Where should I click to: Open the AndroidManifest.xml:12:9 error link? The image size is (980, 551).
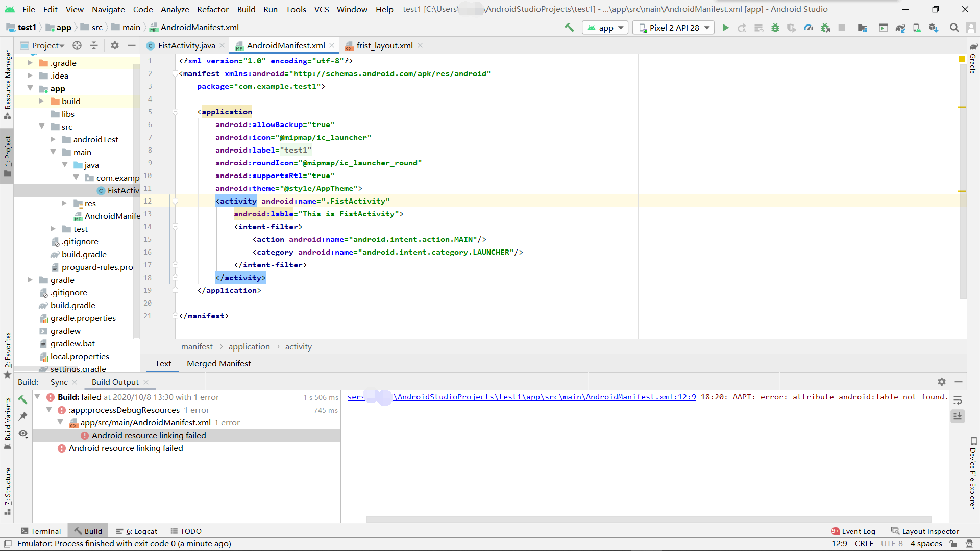pyautogui.click(x=522, y=397)
